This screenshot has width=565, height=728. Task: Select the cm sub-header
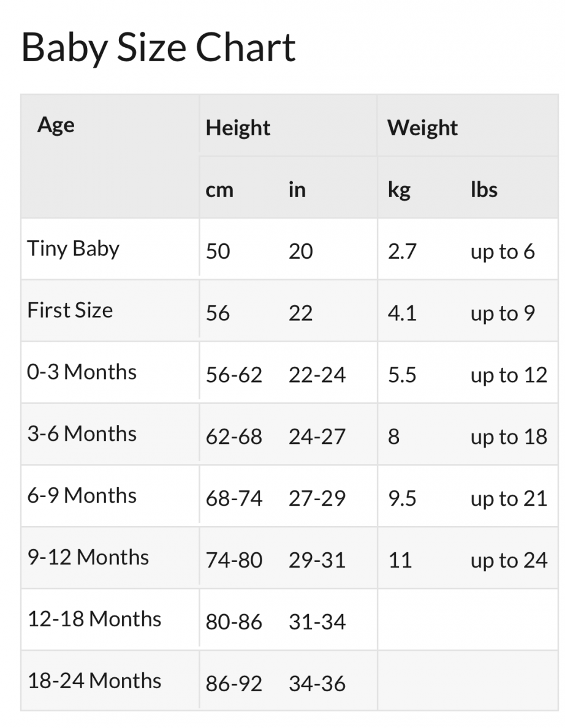[219, 190]
